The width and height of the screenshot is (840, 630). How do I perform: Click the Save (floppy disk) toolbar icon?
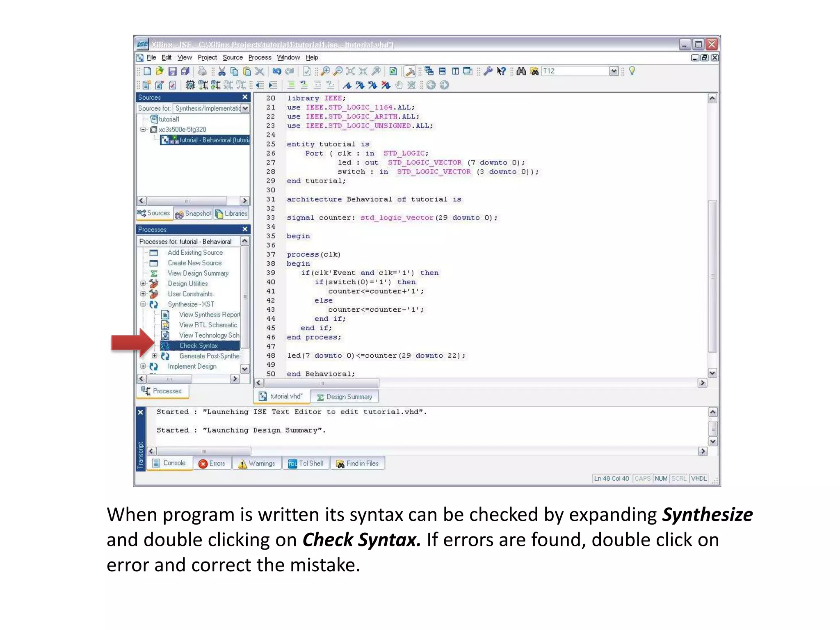coord(172,71)
